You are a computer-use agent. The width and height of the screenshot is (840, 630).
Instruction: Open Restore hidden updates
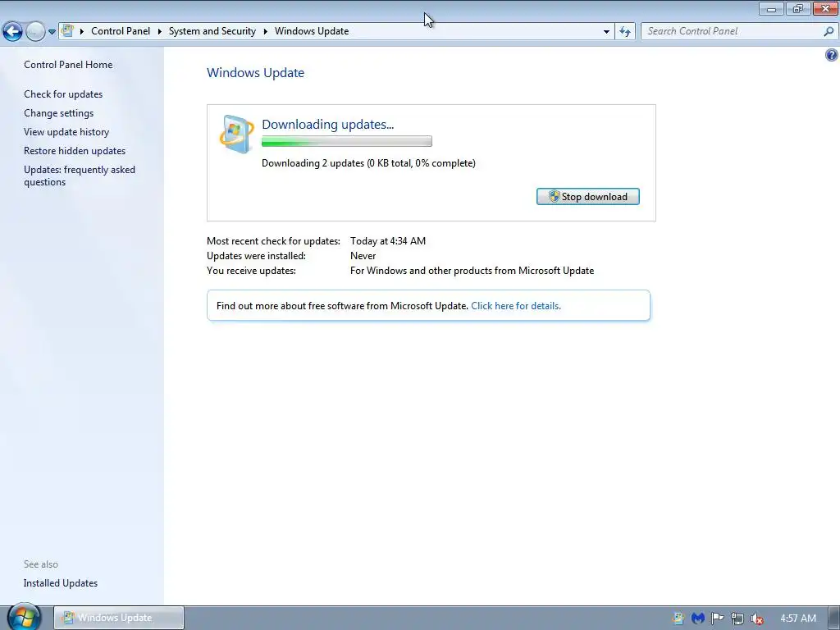pyautogui.click(x=75, y=151)
